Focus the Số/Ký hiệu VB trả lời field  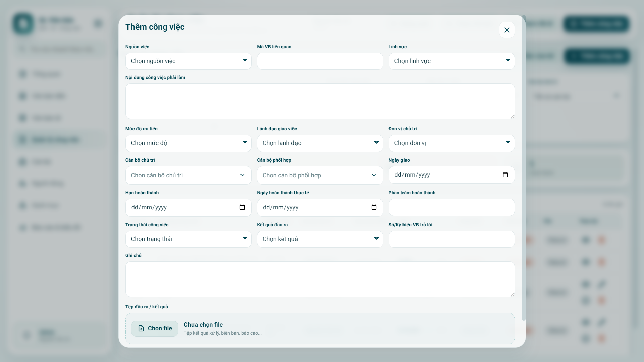pos(451,239)
